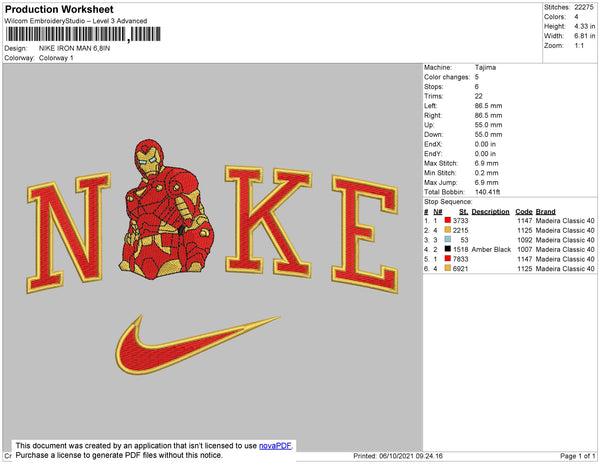Select the Wilcom EmbroideryStudio Level 3 Advanced text
The height and width of the screenshot is (464, 600).
76,21
